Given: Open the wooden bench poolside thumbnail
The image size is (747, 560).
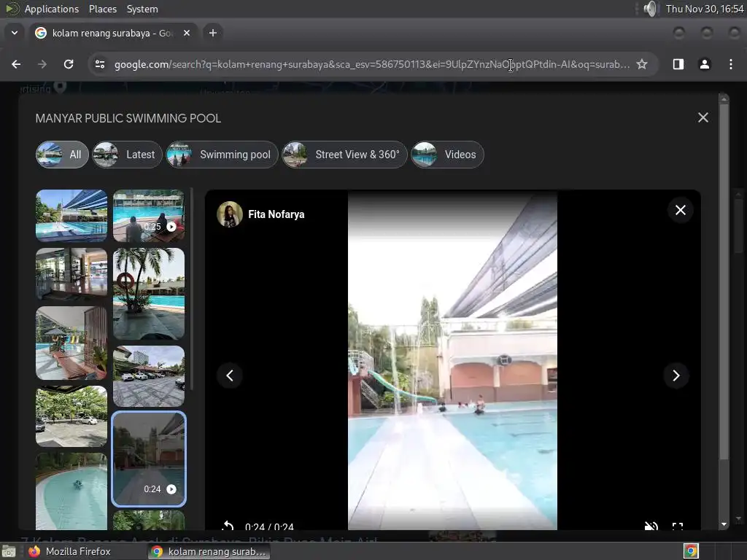Looking at the screenshot, I should 71,343.
